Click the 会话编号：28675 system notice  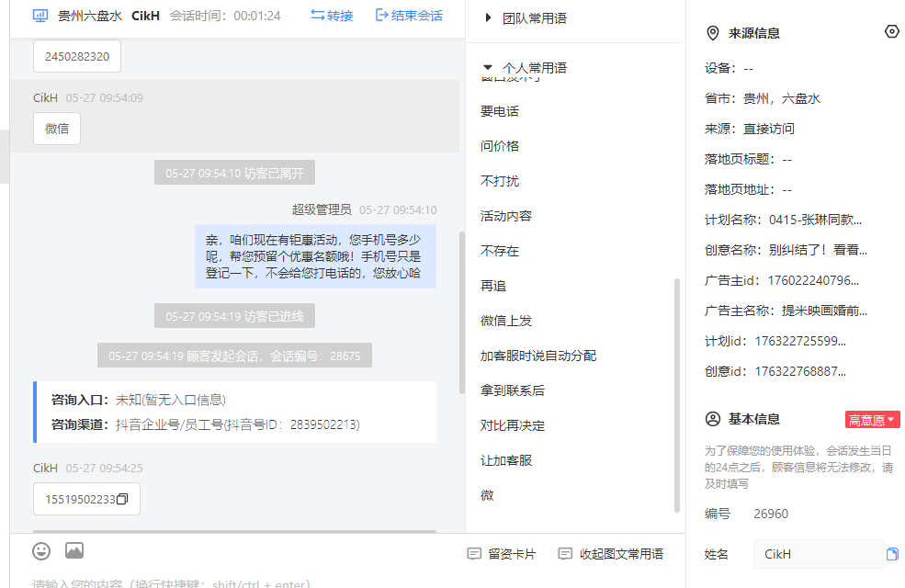pos(234,356)
